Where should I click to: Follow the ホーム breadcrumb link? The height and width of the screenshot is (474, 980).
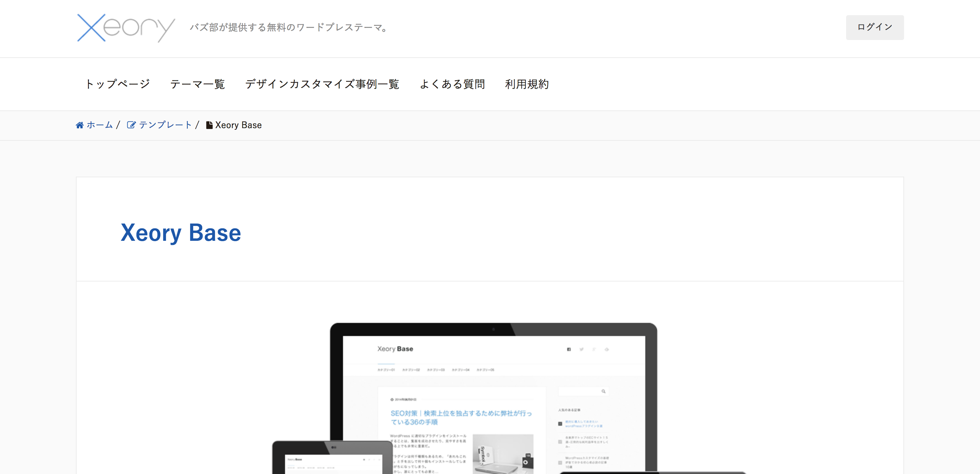[x=100, y=125]
